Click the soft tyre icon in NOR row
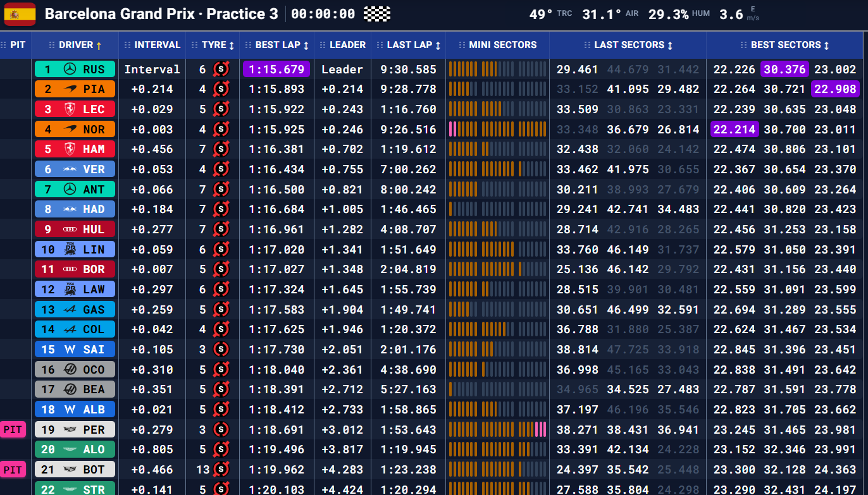 coord(221,129)
